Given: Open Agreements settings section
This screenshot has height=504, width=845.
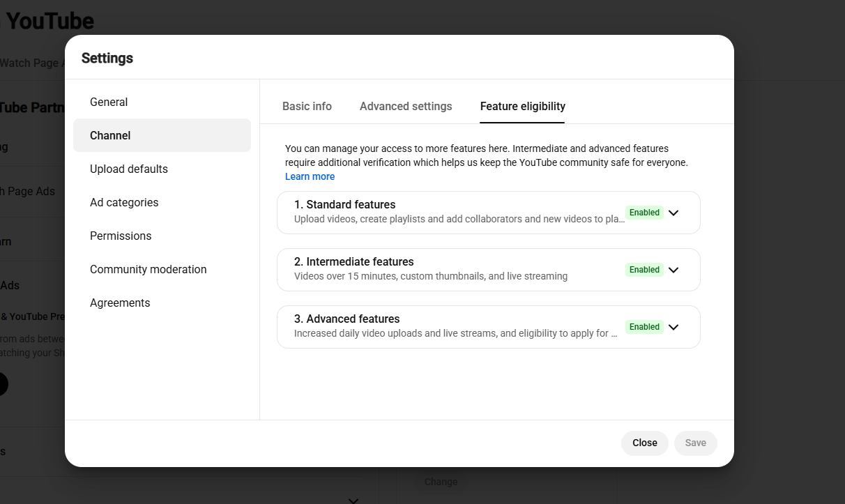Looking at the screenshot, I should (162, 303).
